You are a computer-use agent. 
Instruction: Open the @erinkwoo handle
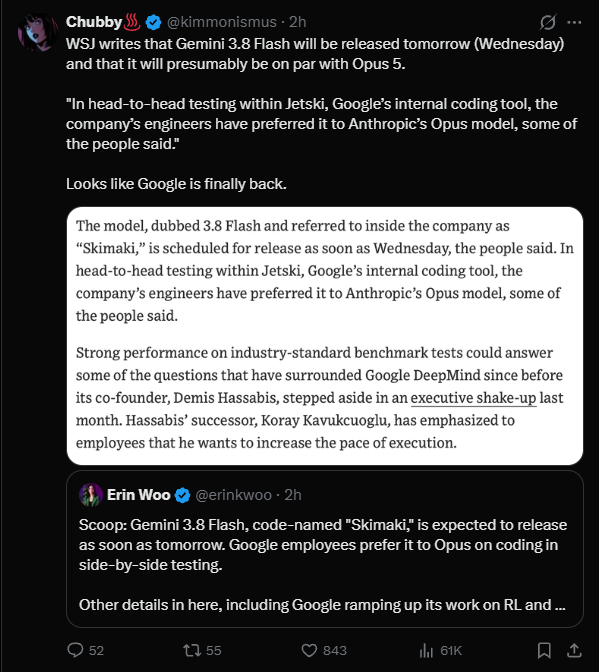(x=234, y=495)
